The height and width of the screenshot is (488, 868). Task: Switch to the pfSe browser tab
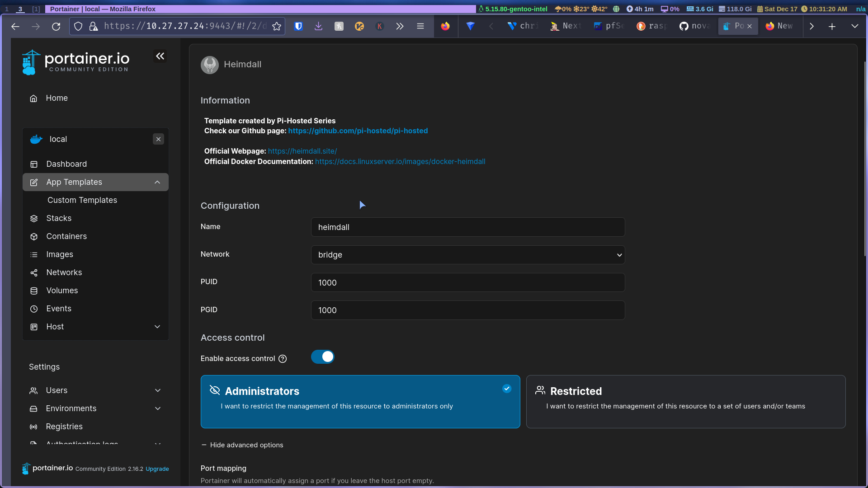click(609, 26)
